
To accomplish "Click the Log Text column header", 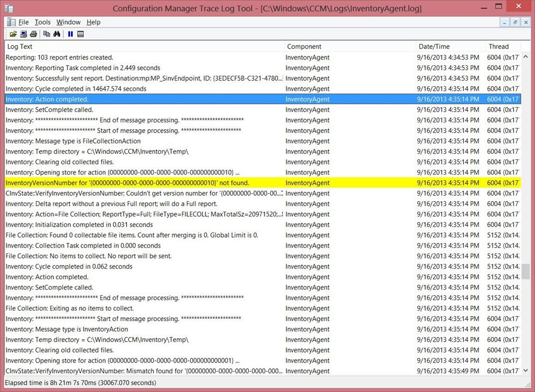I will coord(144,47).
